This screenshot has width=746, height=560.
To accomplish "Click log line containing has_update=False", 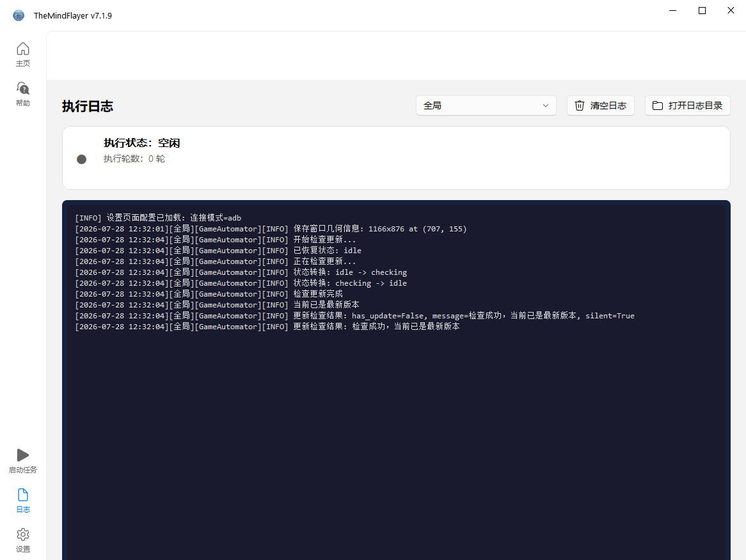I will [x=355, y=316].
